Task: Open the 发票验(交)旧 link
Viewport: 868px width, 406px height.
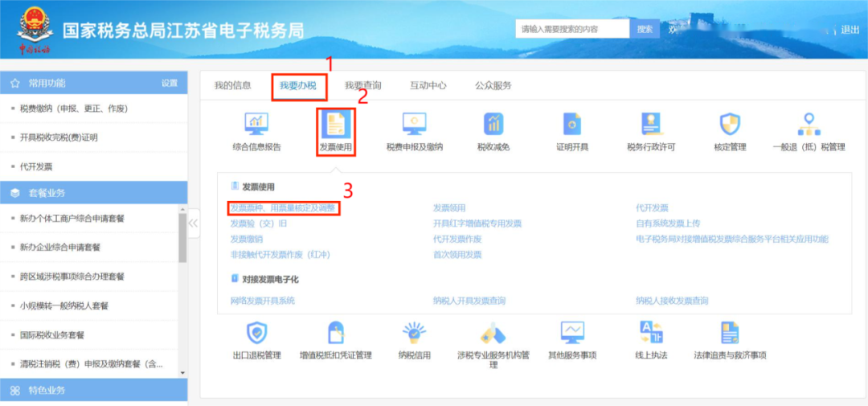Action: tap(259, 224)
